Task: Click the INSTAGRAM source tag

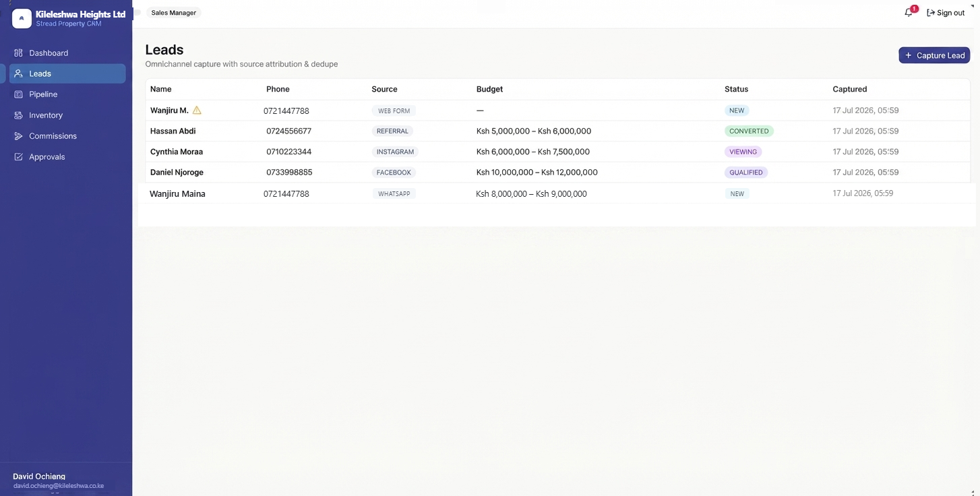Action: click(x=395, y=152)
